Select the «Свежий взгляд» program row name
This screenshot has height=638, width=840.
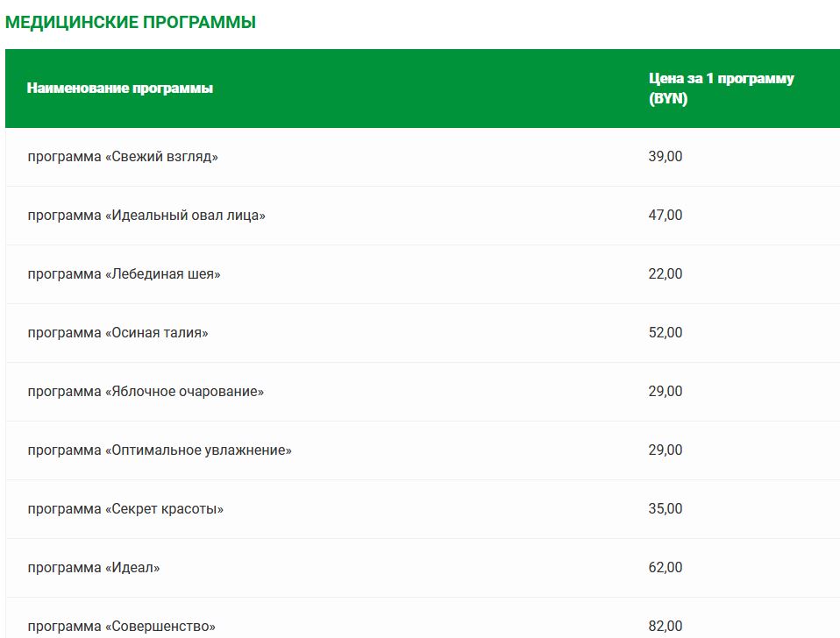[123, 157]
